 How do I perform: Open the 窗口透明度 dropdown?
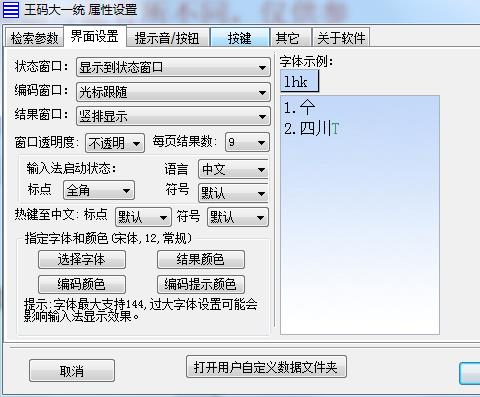click(x=115, y=143)
